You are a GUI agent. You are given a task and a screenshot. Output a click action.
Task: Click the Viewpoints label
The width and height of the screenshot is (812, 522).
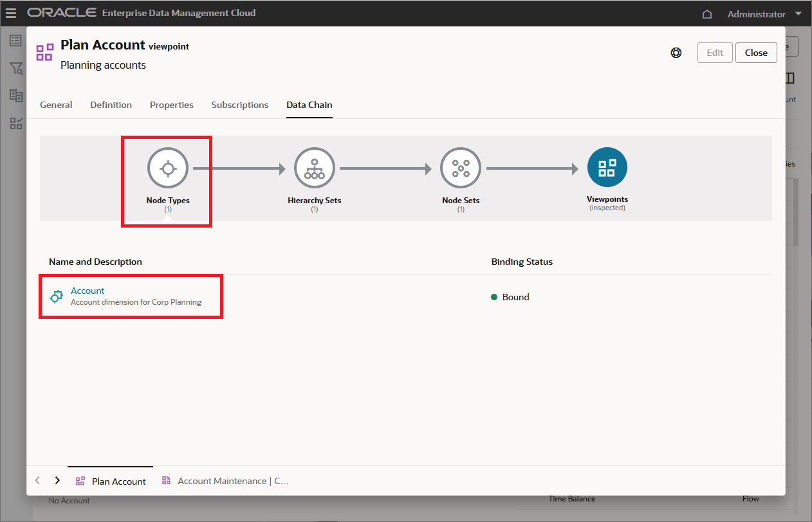pyautogui.click(x=607, y=199)
